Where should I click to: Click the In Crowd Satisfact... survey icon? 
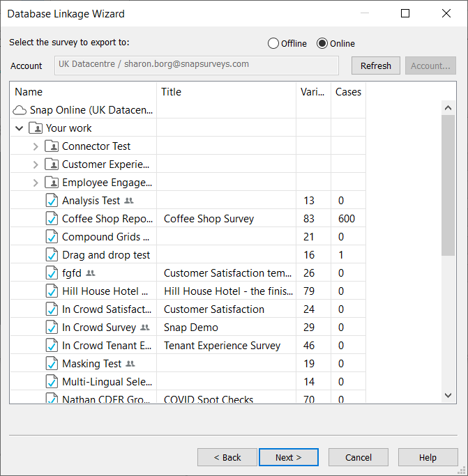coord(52,309)
